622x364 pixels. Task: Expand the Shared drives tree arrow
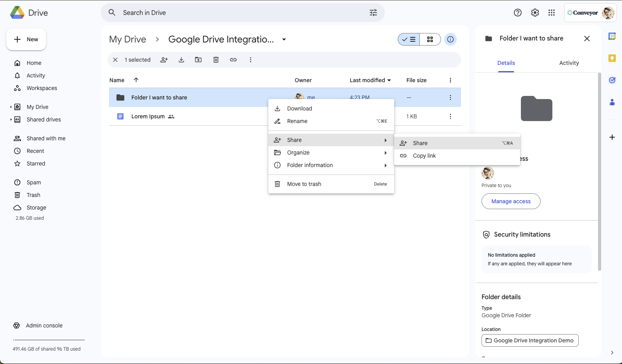(x=11, y=119)
